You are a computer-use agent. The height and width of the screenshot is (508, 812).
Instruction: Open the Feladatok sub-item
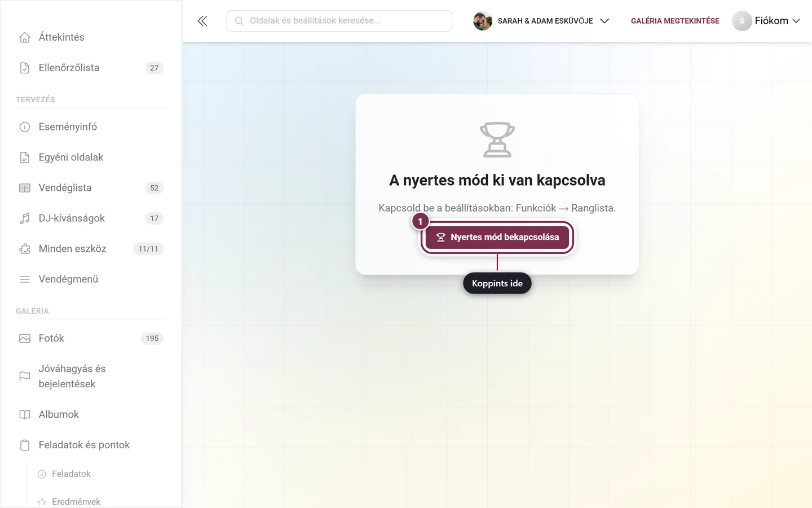tap(71, 474)
